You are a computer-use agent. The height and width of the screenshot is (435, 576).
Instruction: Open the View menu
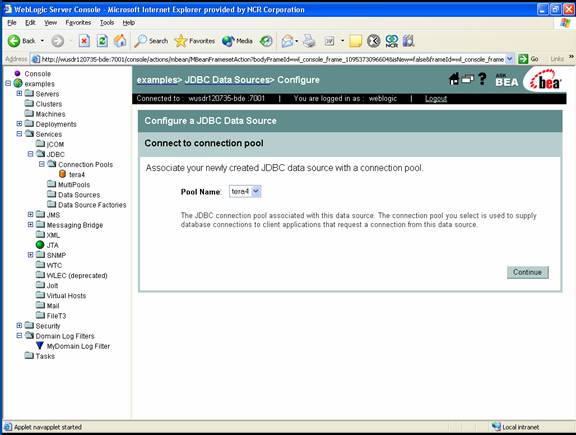click(x=50, y=23)
